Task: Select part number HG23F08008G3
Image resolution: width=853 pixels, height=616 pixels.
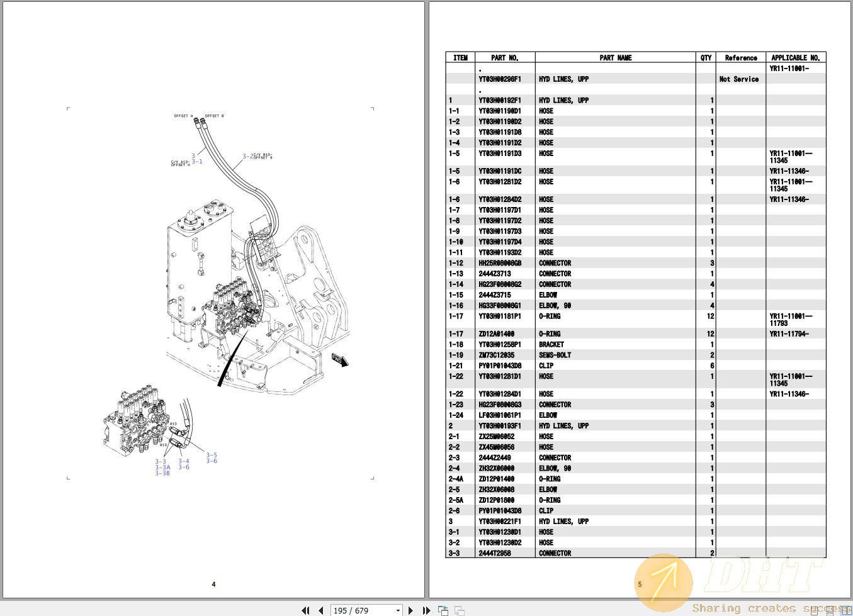Action: click(x=500, y=405)
